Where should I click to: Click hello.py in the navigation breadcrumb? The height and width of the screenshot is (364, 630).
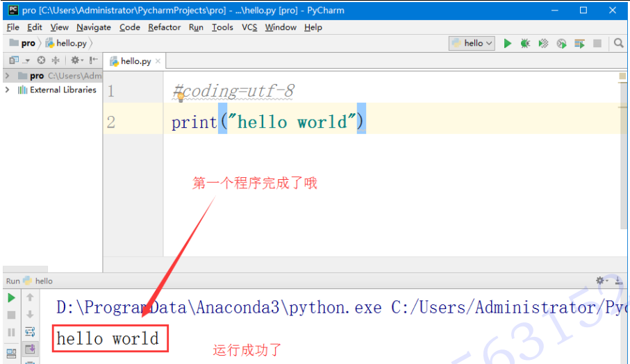click(x=67, y=43)
